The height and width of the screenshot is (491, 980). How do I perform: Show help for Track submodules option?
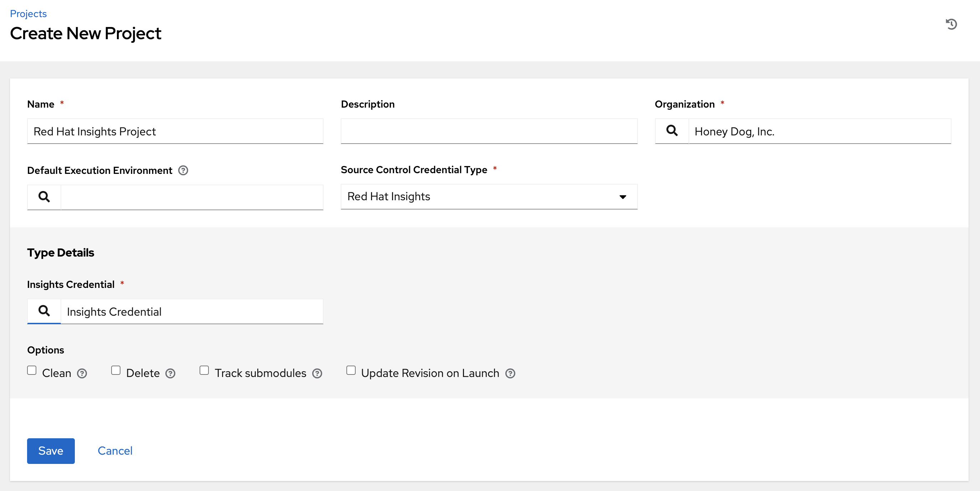pyautogui.click(x=317, y=373)
